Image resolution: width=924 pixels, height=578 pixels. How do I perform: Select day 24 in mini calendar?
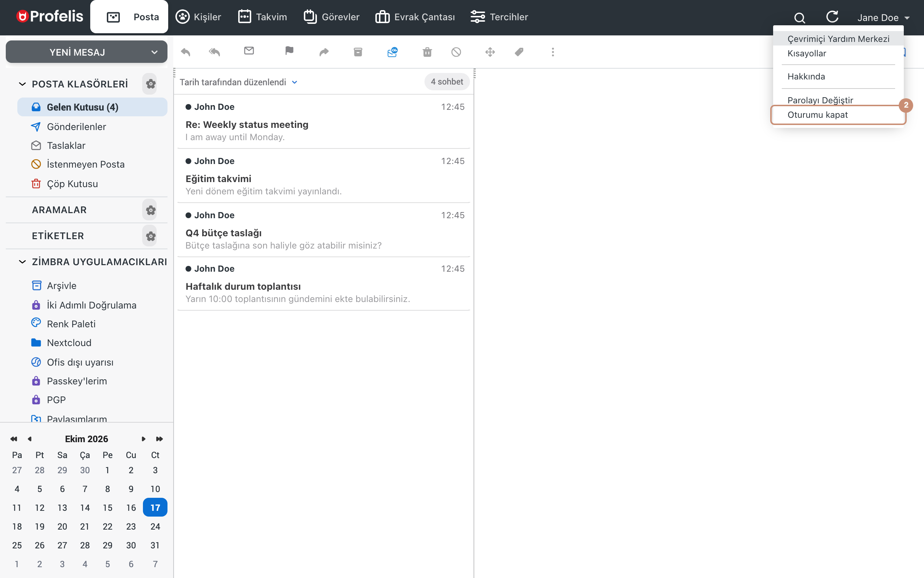point(154,526)
